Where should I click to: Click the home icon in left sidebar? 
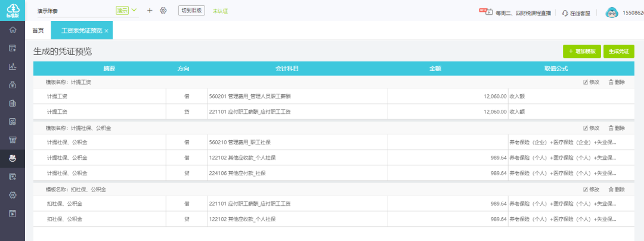tap(13, 30)
